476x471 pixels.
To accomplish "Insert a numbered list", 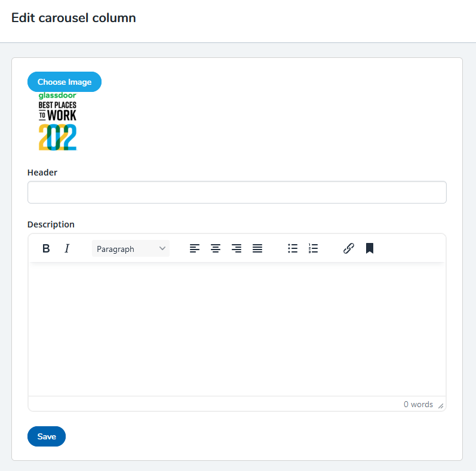I will 314,248.
